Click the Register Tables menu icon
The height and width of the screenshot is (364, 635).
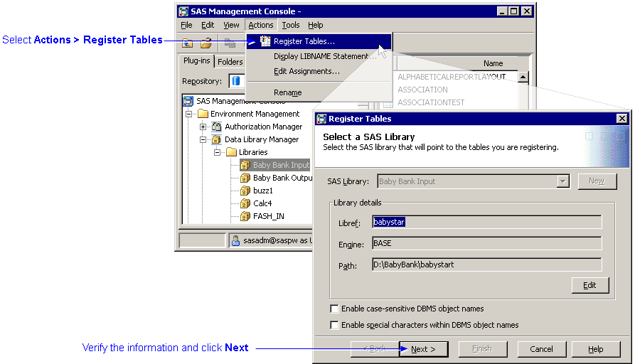tap(265, 41)
